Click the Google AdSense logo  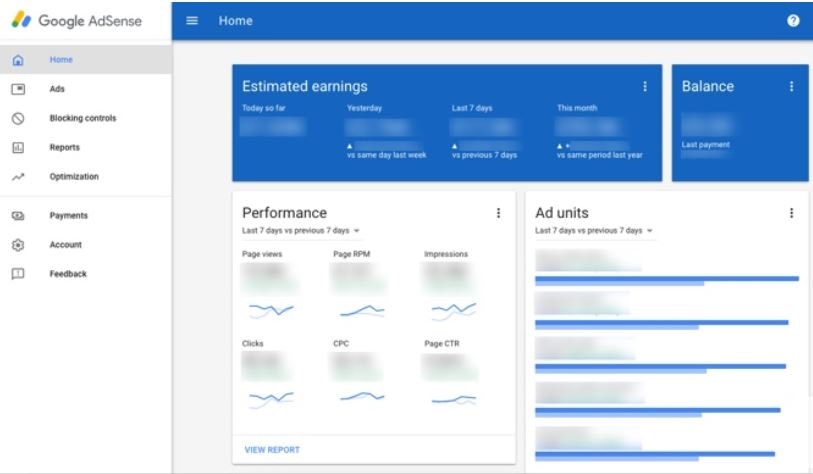[77, 20]
